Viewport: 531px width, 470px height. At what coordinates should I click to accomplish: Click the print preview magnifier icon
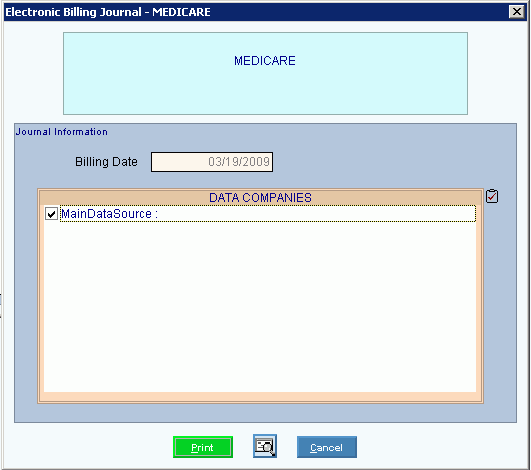tap(264, 446)
